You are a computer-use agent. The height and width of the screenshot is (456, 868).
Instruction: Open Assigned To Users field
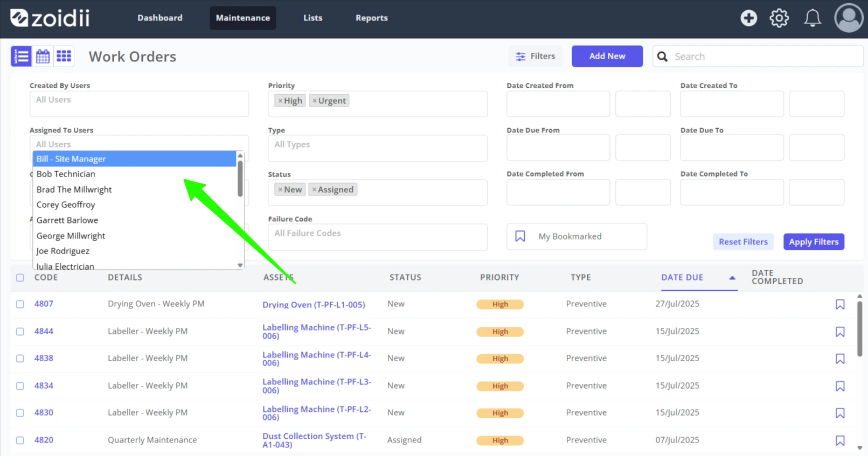(x=139, y=144)
